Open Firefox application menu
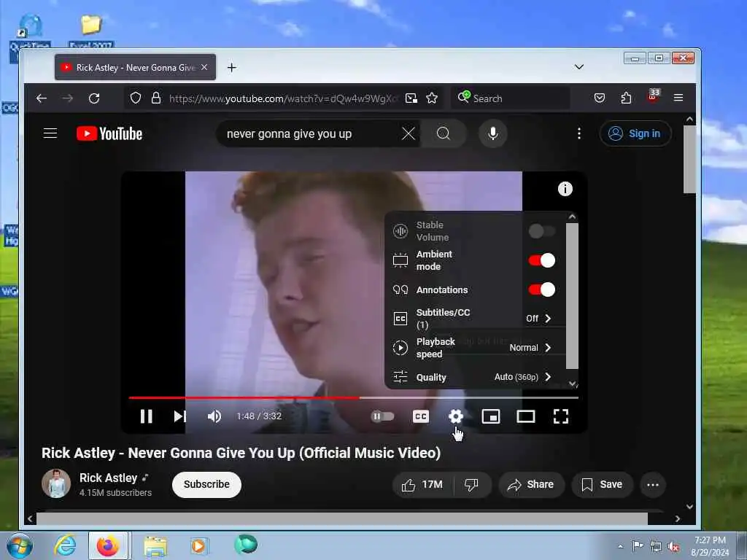This screenshot has height=560, width=747. click(x=678, y=98)
